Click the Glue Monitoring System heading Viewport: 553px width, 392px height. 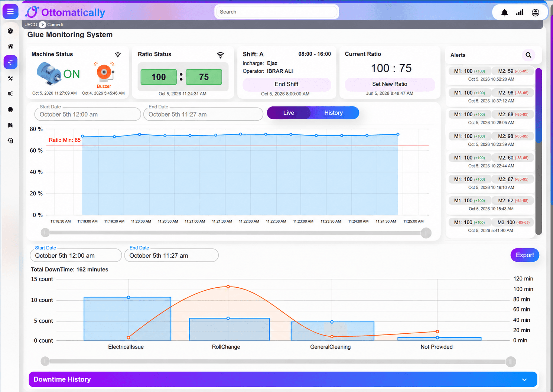click(70, 35)
